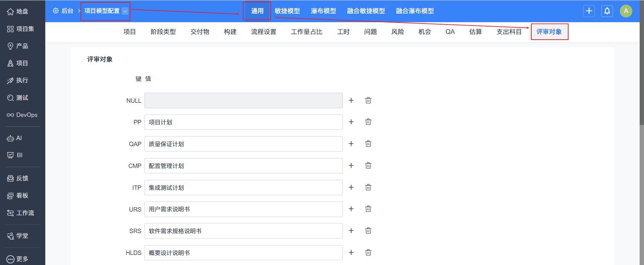Add a row after the CMP entry
This screenshot has height=265, width=644.
pos(351,166)
